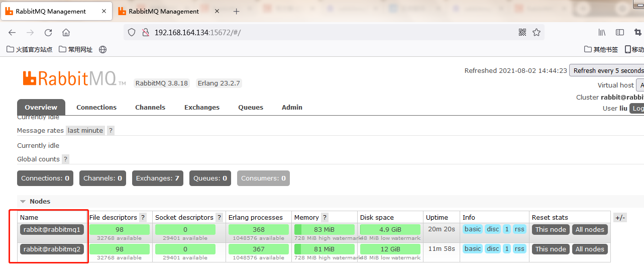The height and width of the screenshot is (271, 644).
Task: Open the Admin tab
Action: pos(292,107)
